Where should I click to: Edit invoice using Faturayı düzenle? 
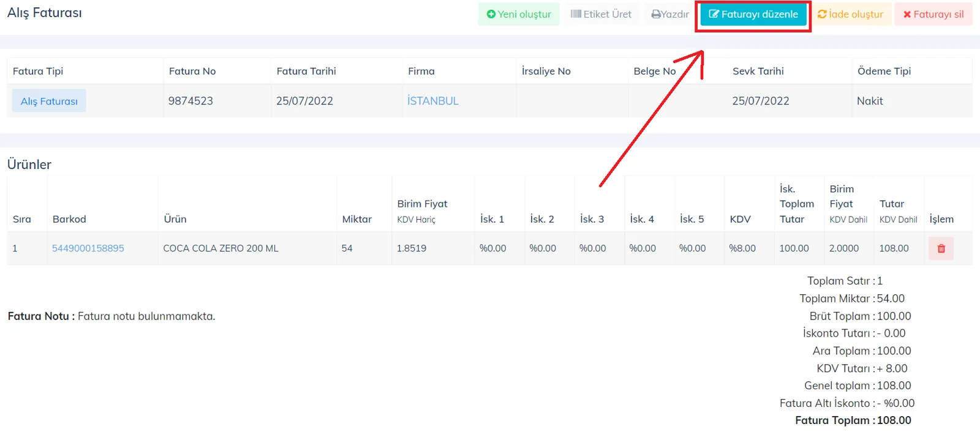[753, 14]
